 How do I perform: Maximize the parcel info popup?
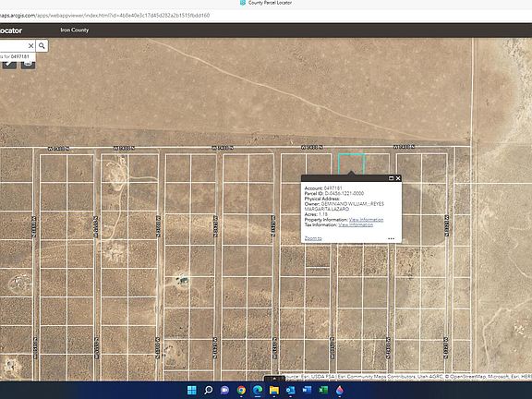(x=391, y=178)
